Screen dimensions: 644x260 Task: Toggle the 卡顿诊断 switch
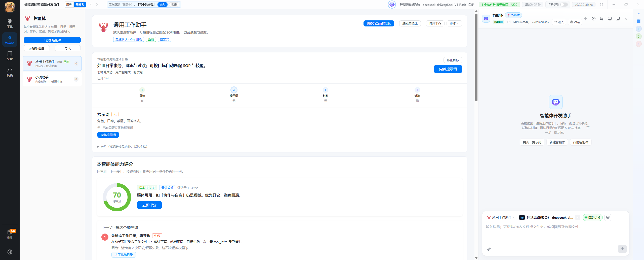(x=564, y=5)
